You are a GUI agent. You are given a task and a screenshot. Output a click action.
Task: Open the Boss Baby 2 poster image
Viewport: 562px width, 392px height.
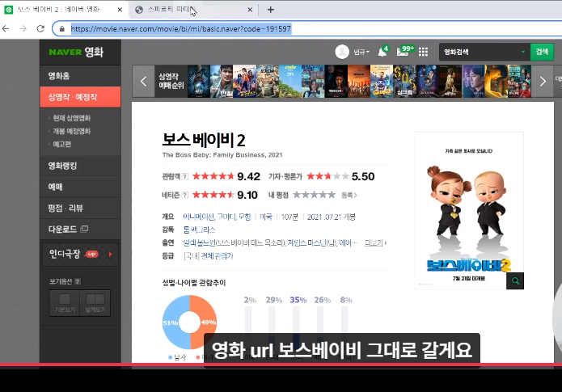pos(469,211)
